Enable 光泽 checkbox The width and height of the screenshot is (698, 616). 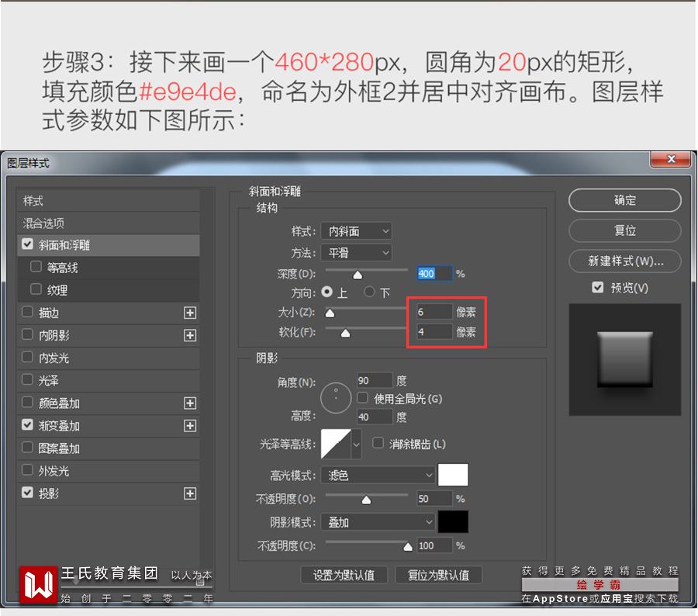tap(28, 379)
